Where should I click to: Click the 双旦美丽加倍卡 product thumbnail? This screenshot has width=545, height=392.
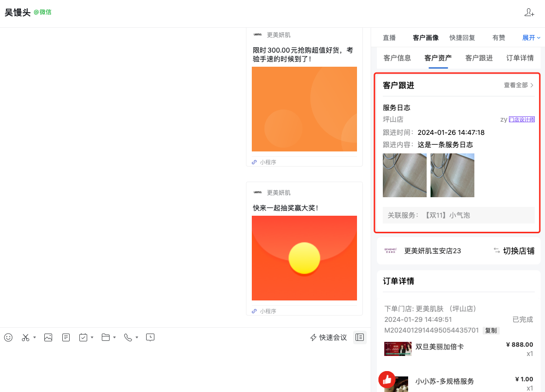[397, 349]
